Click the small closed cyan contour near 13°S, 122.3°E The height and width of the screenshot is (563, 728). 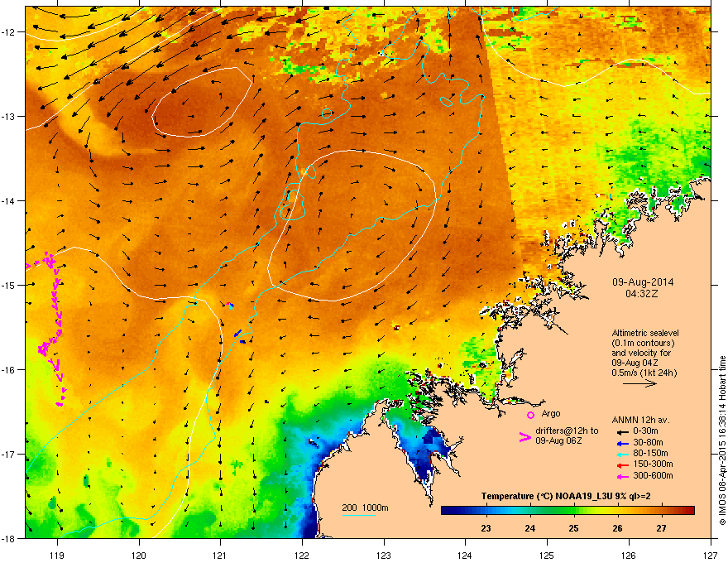point(327,113)
